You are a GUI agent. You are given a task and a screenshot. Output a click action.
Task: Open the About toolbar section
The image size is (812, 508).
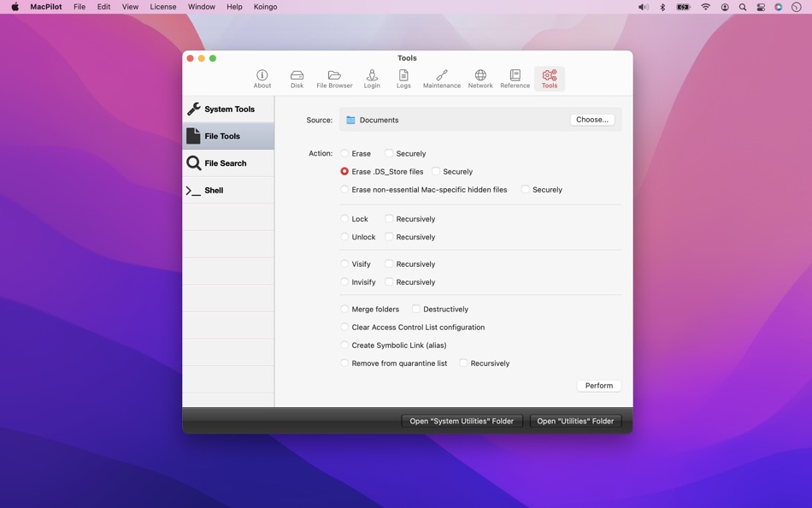pos(262,79)
